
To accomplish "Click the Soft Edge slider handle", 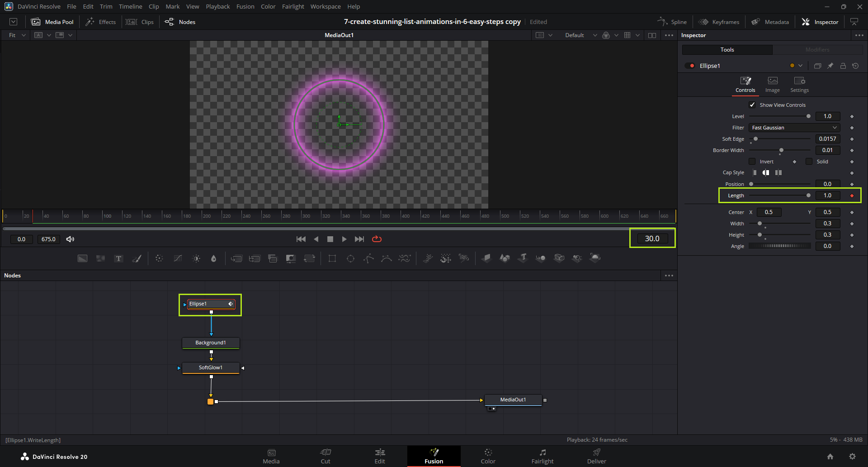I will coord(755,139).
